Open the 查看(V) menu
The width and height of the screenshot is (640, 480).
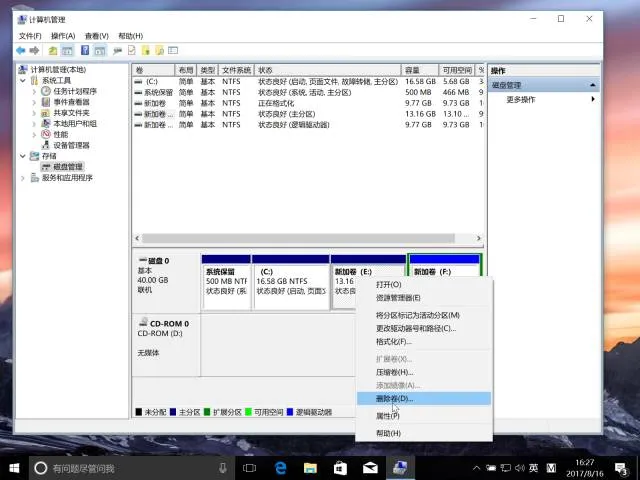(96, 36)
